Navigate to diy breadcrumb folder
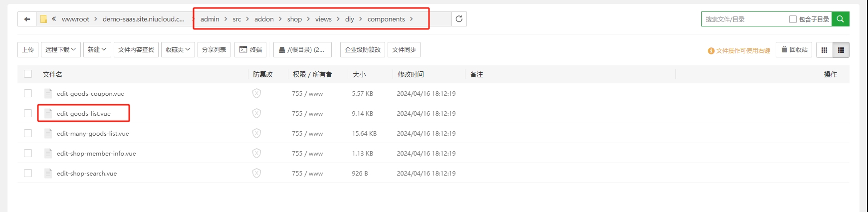Image resolution: width=868 pixels, height=212 pixels. 350,19
